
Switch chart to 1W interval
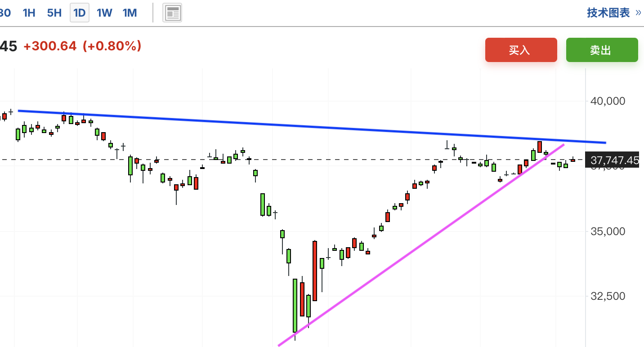104,13
